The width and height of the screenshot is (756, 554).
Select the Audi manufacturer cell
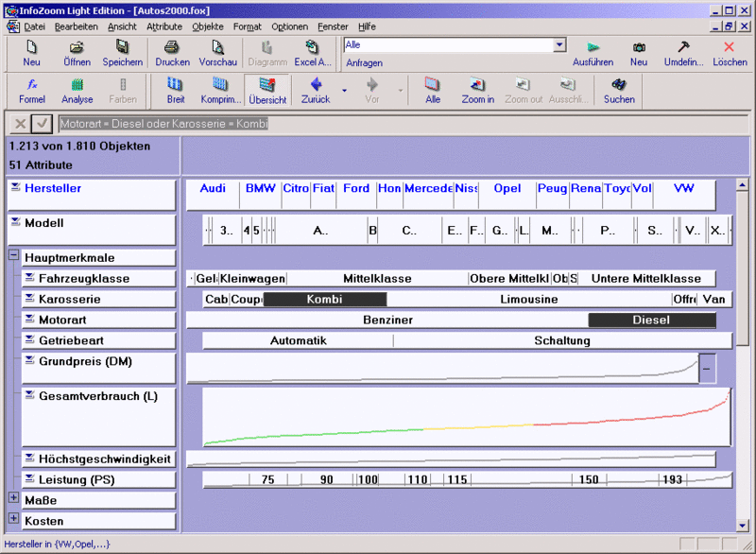click(x=213, y=195)
